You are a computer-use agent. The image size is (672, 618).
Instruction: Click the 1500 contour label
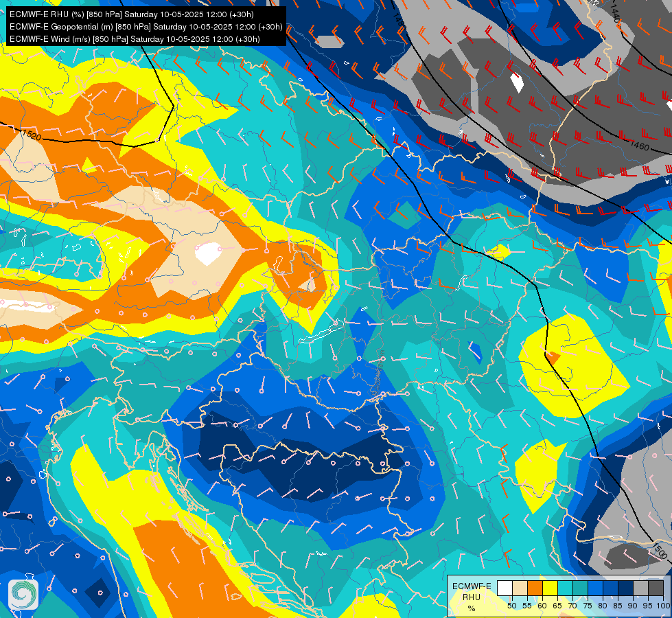[661, 551]
